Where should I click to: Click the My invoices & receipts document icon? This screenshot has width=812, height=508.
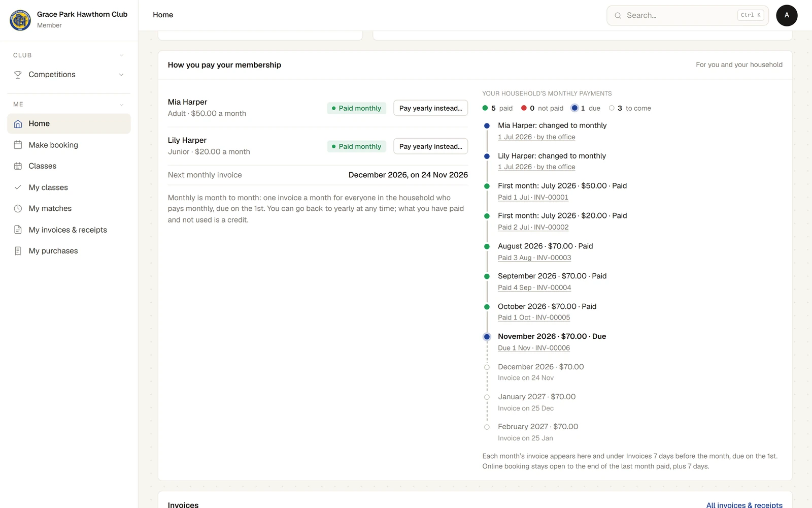pyautogui.click(x=18, y=230)
